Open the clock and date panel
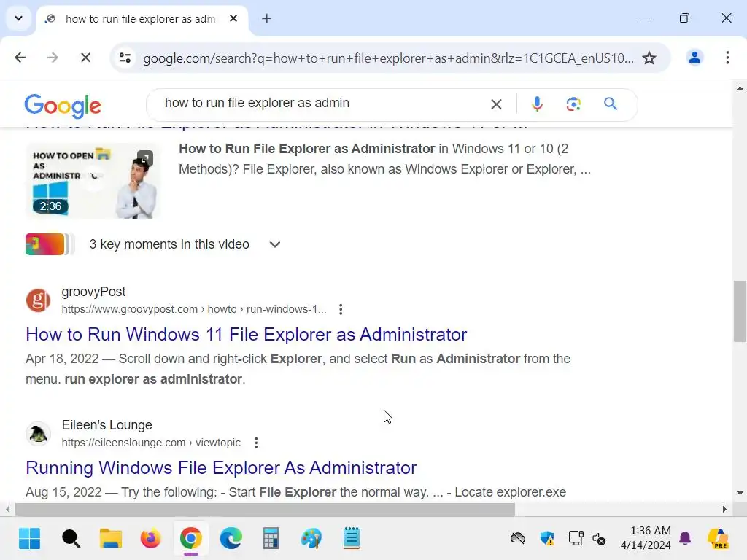 pos(646,538)
